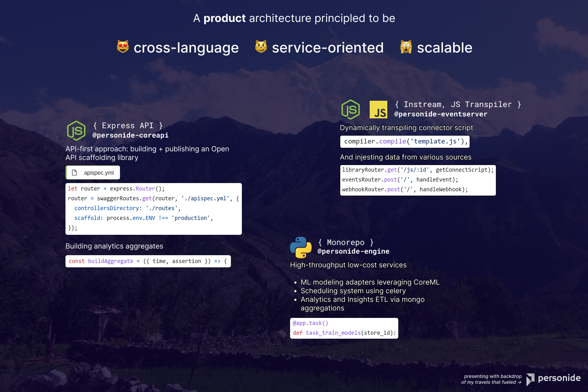Click the word "cross-language"

[186, 47]
